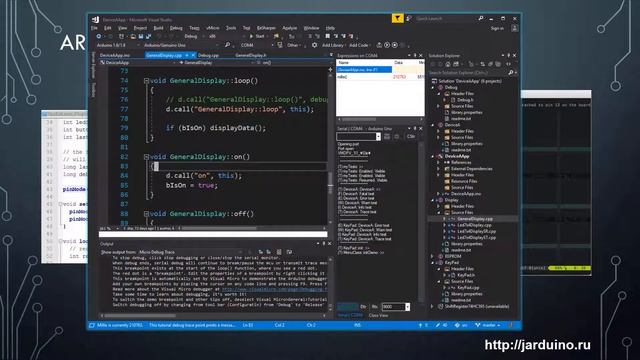Open the serial baud rate dropdown
This screenshot has height=360, width=640.
coord(407,307)
